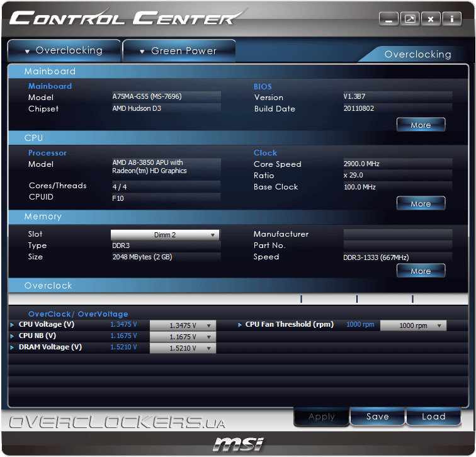Screen dimensions: 476x457
Task: Close the Control Center window
Action: point(431,19)
